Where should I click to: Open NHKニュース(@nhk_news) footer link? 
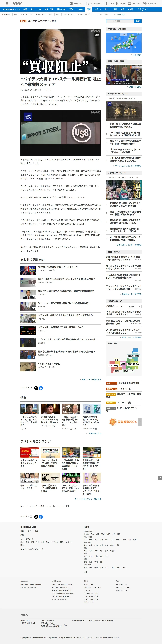click(x=62, y=585)
